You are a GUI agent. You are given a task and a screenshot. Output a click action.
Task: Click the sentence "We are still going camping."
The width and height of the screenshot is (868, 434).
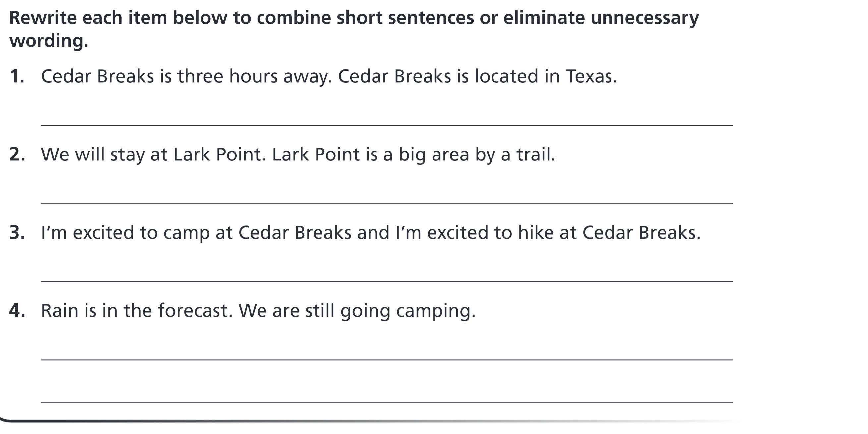pos(357,310)
